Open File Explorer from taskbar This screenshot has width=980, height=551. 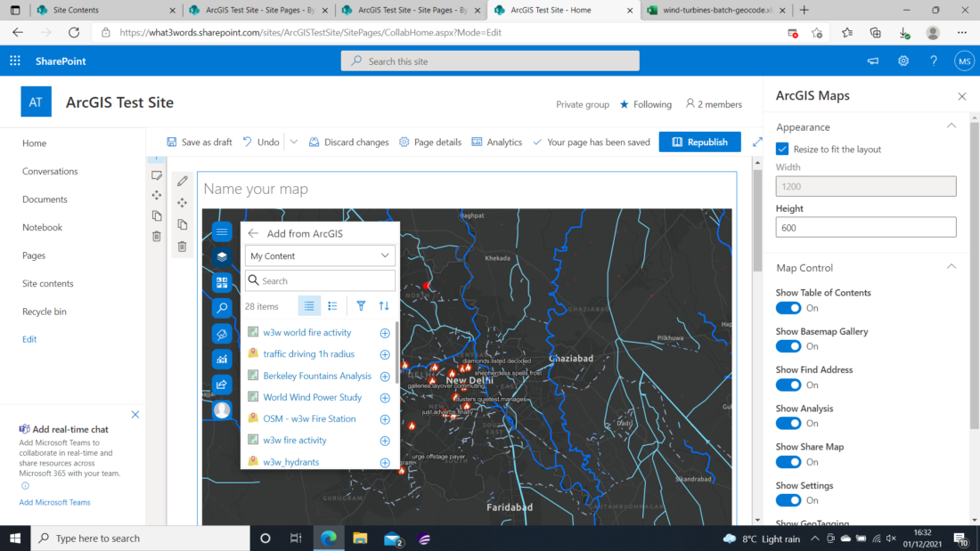click(360, 538)
